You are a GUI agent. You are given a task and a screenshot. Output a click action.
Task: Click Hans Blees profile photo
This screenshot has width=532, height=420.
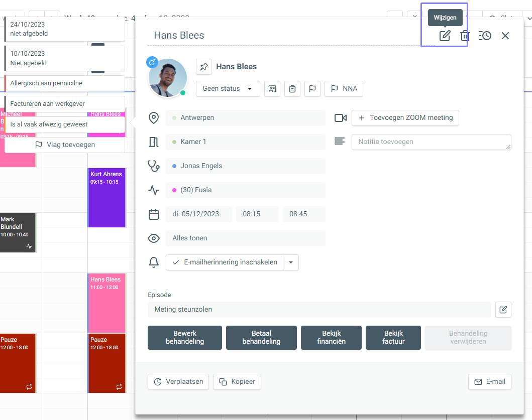168,78
